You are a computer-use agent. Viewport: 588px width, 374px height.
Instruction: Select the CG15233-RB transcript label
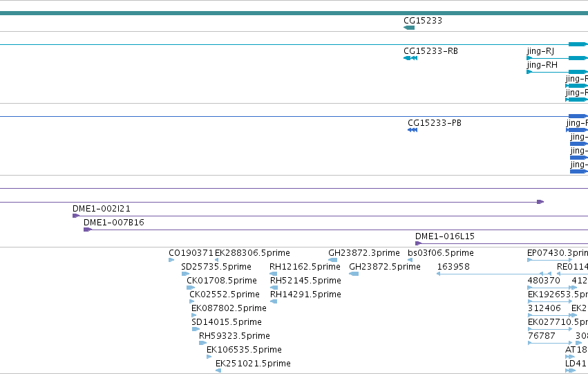click(x=430, y=51)
